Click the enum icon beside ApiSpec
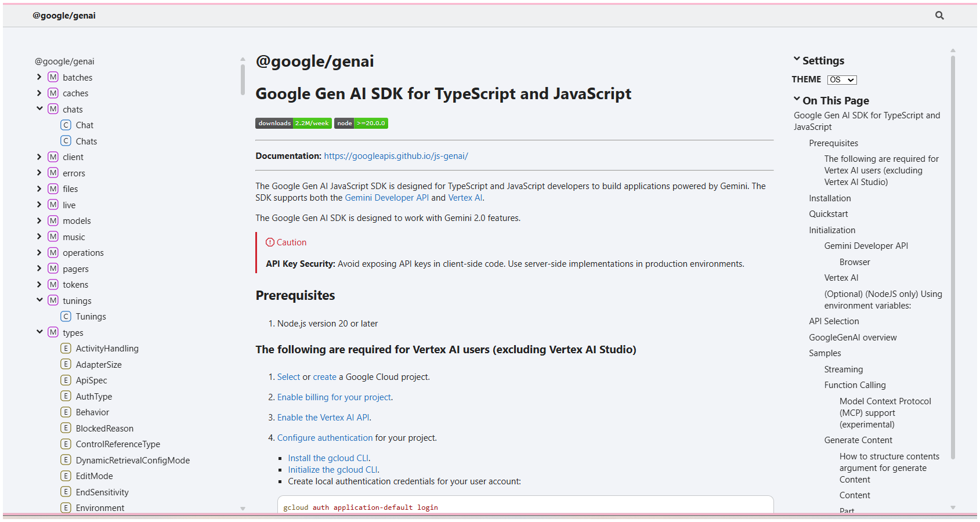Screen dimensions: 980x522 (x=66, y=380)
